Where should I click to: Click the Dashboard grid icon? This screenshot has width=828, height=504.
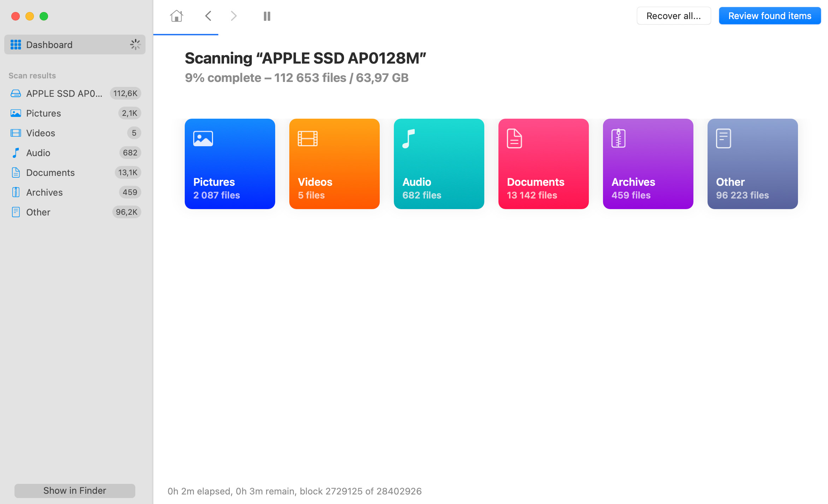click(16, 44)
